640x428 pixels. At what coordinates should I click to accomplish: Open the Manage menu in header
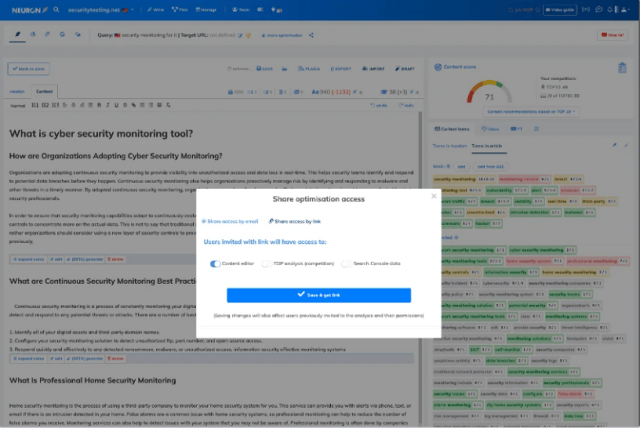[206, 9]
